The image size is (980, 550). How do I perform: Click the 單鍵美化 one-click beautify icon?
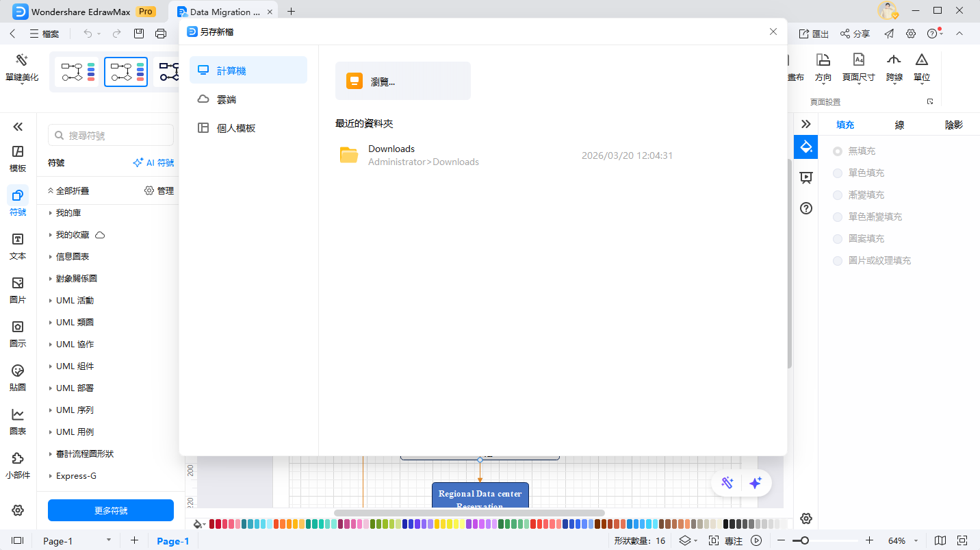click(x=21, y=67)
